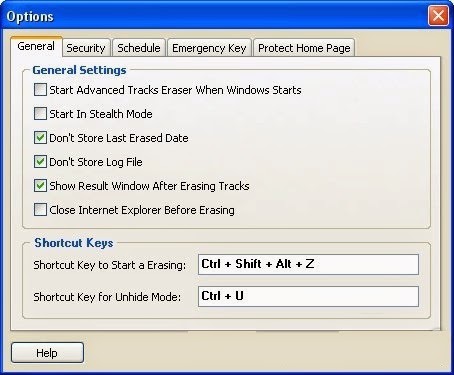Image resolution: width=454 pixels, height=375 pixels.
Task: Click the 'Shortcut Keys' group heading
Action: point(74,243)
